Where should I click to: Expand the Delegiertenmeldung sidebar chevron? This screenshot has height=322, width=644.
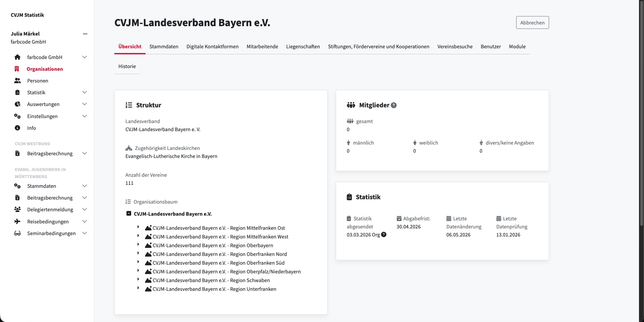[85, 209]
